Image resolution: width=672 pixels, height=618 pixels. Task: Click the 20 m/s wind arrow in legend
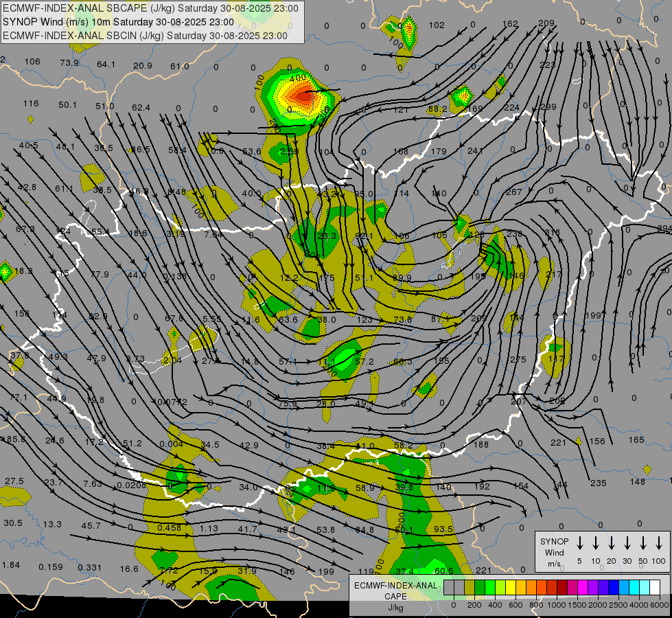[612, 543]
